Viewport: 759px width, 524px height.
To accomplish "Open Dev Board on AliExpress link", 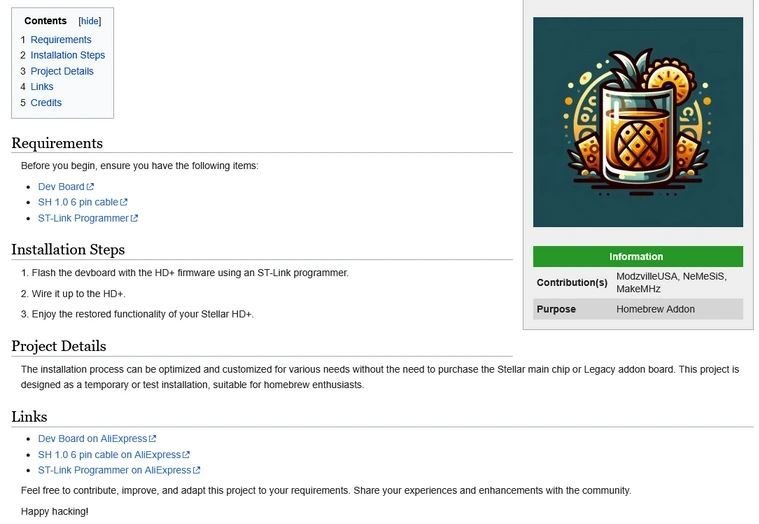I will pos(92,438).
